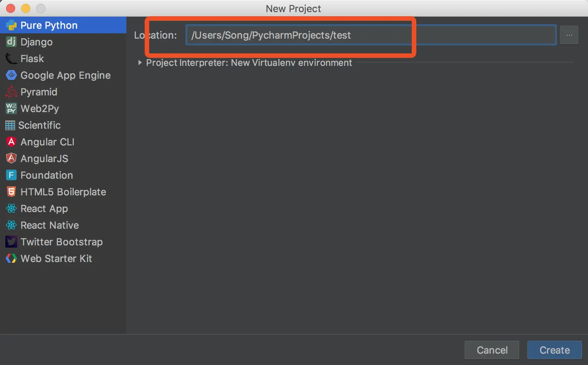This screenshot has width=588, height=365.
Task: Click the Flask horn icon
Action: pyautogui.click(x=11, y=59)
